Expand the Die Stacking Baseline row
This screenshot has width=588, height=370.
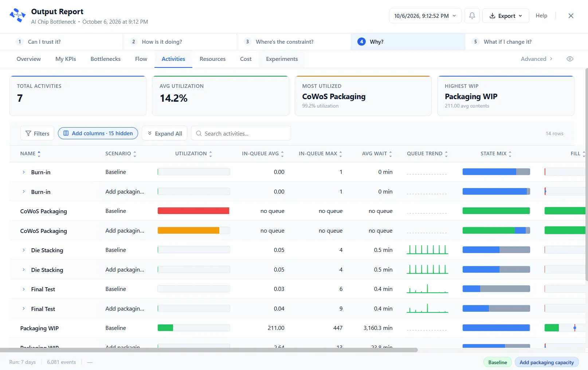click(24, 250)
